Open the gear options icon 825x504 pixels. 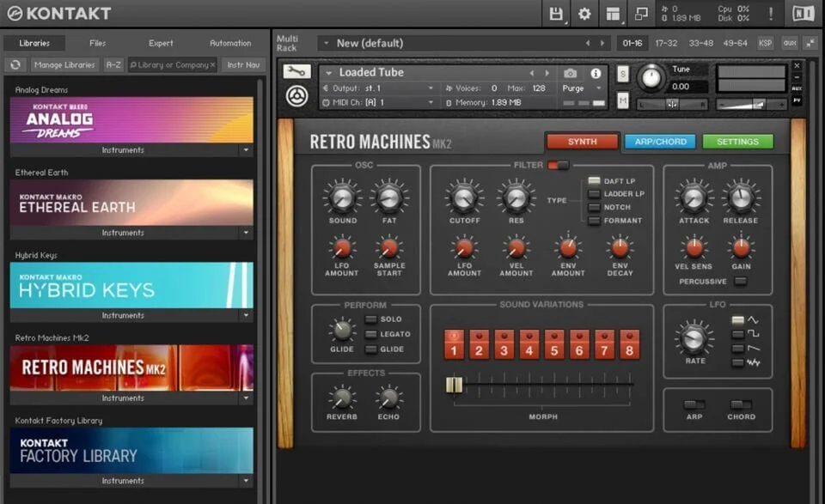tap(584, 14)
